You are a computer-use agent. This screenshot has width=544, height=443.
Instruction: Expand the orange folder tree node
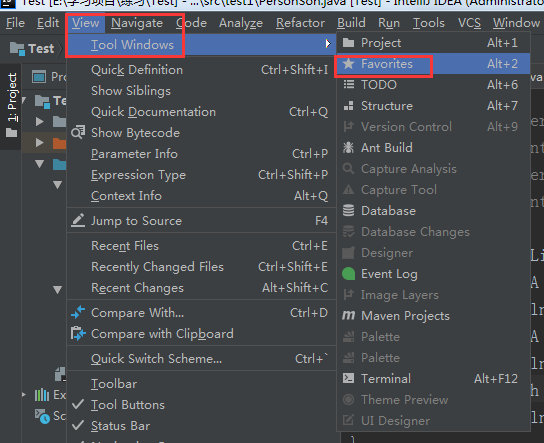(x=40, y=142)
